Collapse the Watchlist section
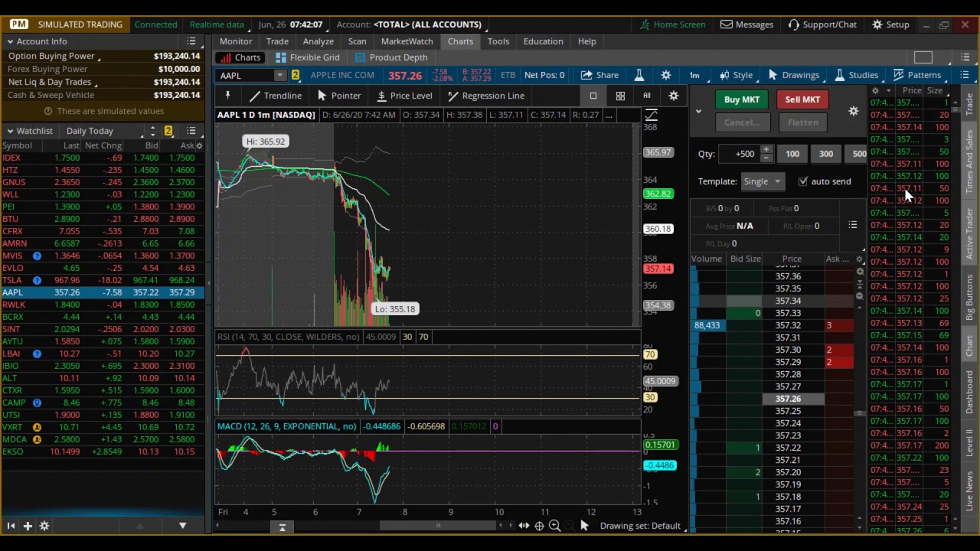Screen dimensions: 980x551 point(11,131)
